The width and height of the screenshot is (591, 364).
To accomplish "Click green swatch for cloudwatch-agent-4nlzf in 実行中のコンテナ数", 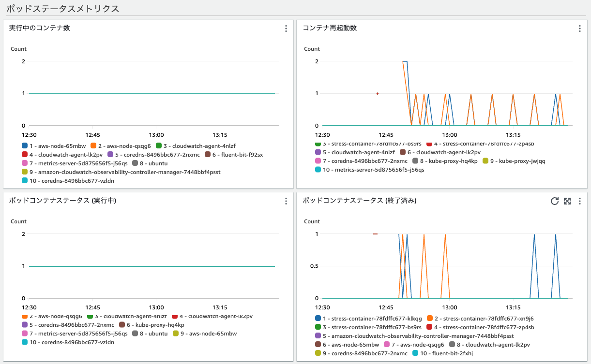I will point(159,146).
